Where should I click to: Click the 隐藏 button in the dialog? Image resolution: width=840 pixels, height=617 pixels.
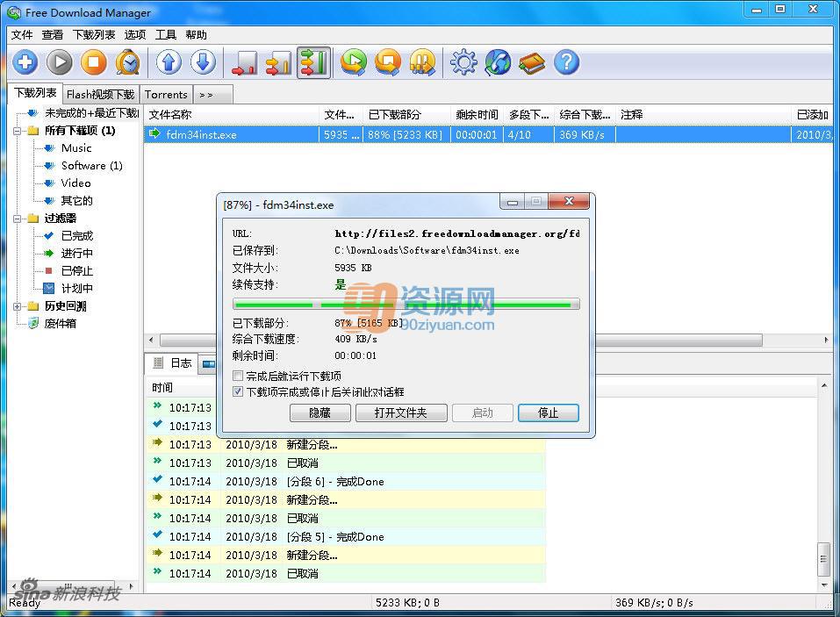coord(319,413)
